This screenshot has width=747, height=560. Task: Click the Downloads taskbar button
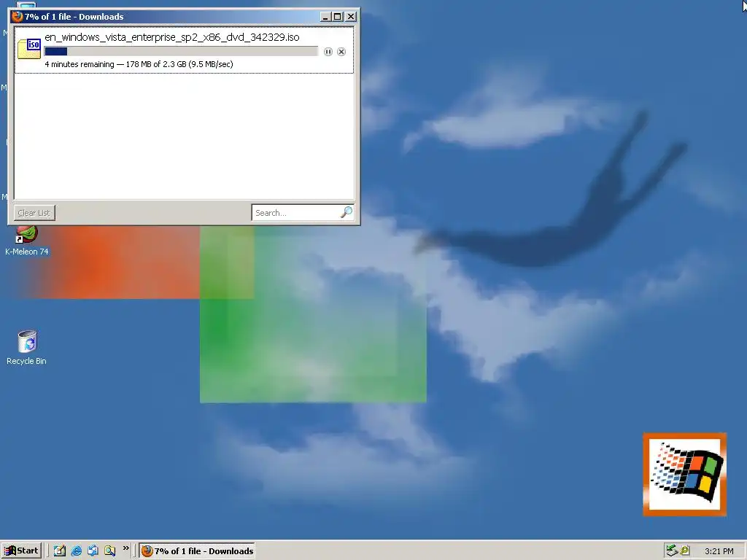[x=197, y=551]
